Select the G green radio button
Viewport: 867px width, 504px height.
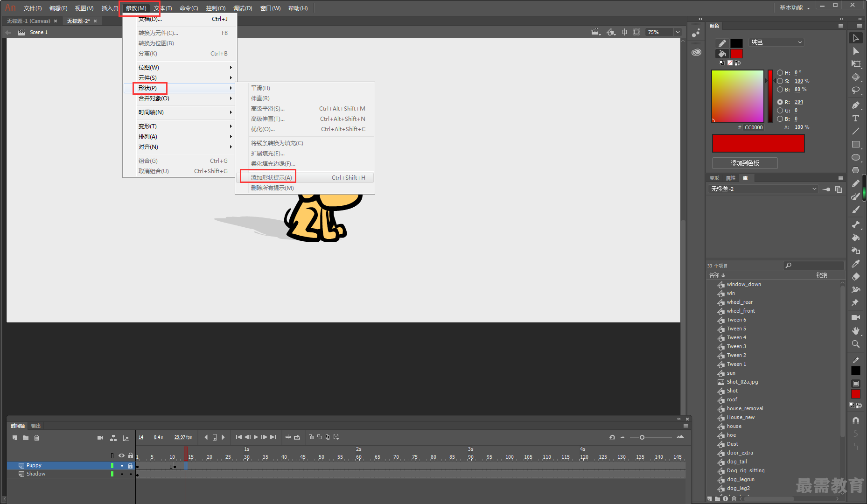(x=780, y=111)
